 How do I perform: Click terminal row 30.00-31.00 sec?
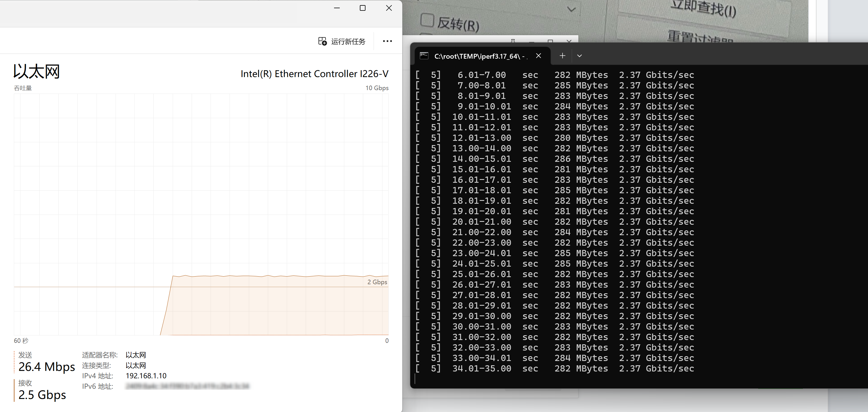pos(555,326)
